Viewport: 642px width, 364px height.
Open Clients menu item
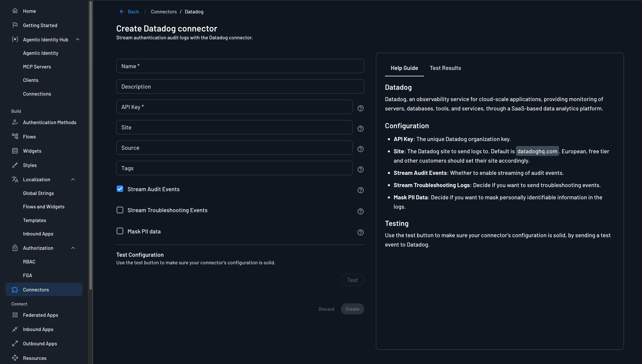pyautogui.click(x=31, y=80)
